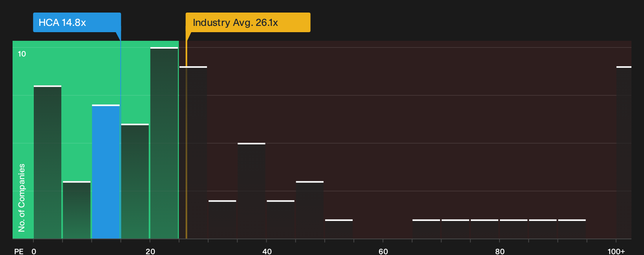The image size is (644, 255).
Task: Select the histogram bar for PE 0-5
Action: pos(48,162)
